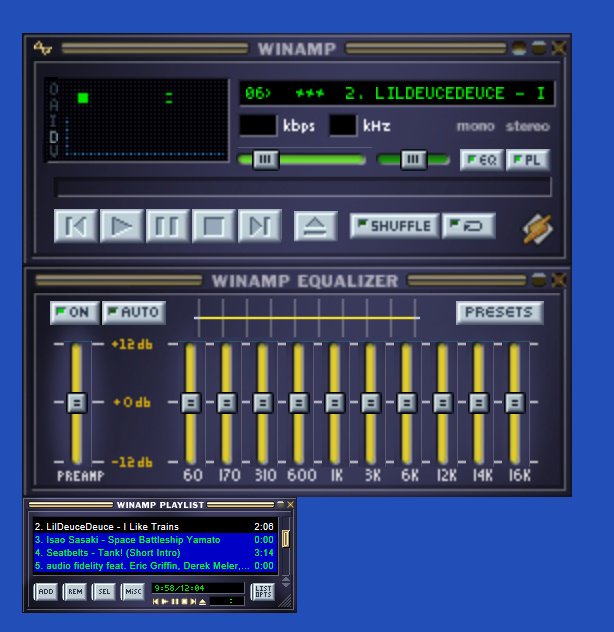The image size is (614, 632).
Task: Select playlist track 2. LilDeuceDeuce - I Like Trains
Action: tap(154, 526)
